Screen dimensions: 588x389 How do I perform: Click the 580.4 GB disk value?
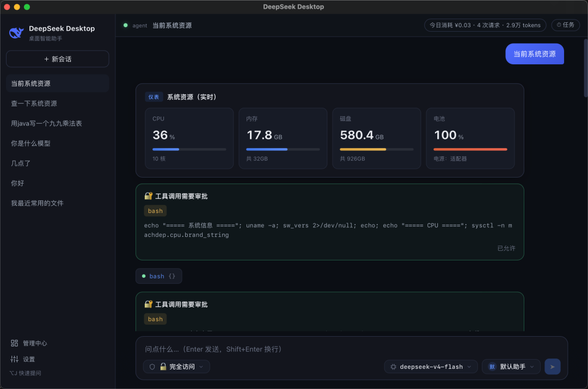(x=362, y=135)
